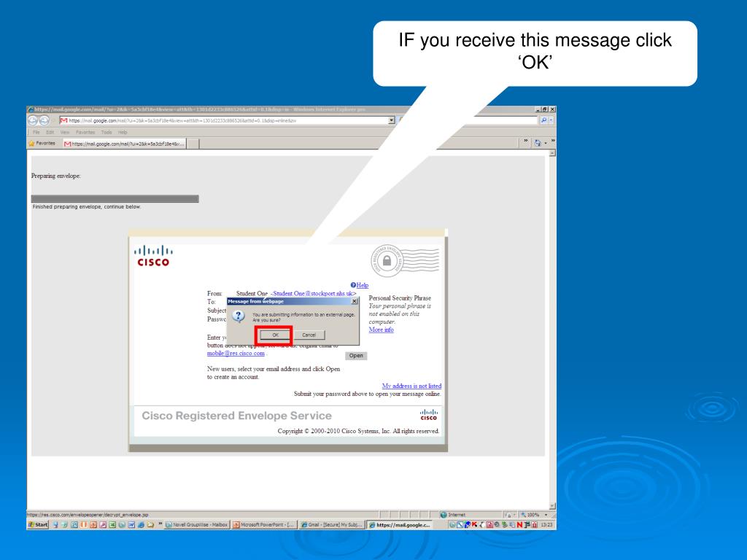
Task: Switch to Gmail - [Secure] My Subj taskbar window
Action: [x=331, y=525]
